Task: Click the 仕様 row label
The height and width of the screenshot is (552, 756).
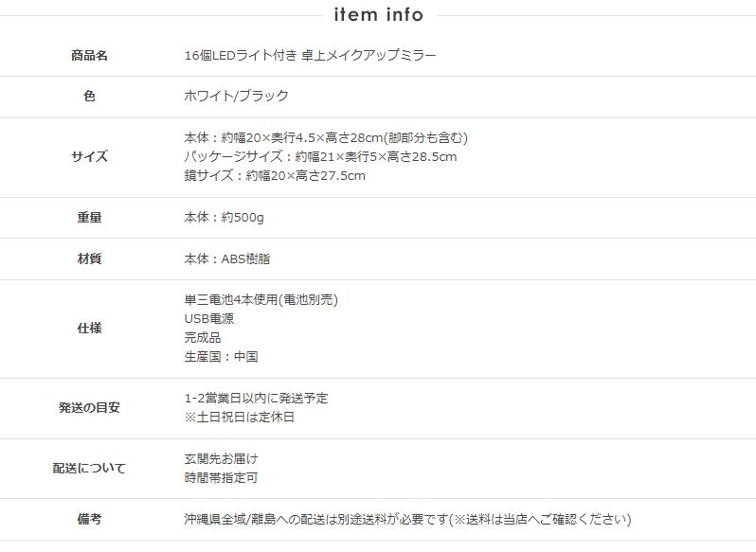Action: pyautogui.click(x=89, y=329)
